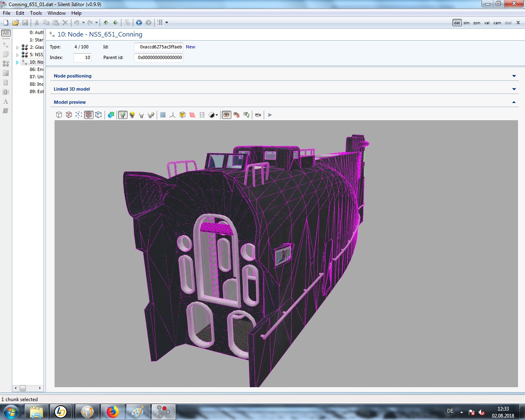Click the green move-up arrow
525x420 pixels.
tap(106, 23)
